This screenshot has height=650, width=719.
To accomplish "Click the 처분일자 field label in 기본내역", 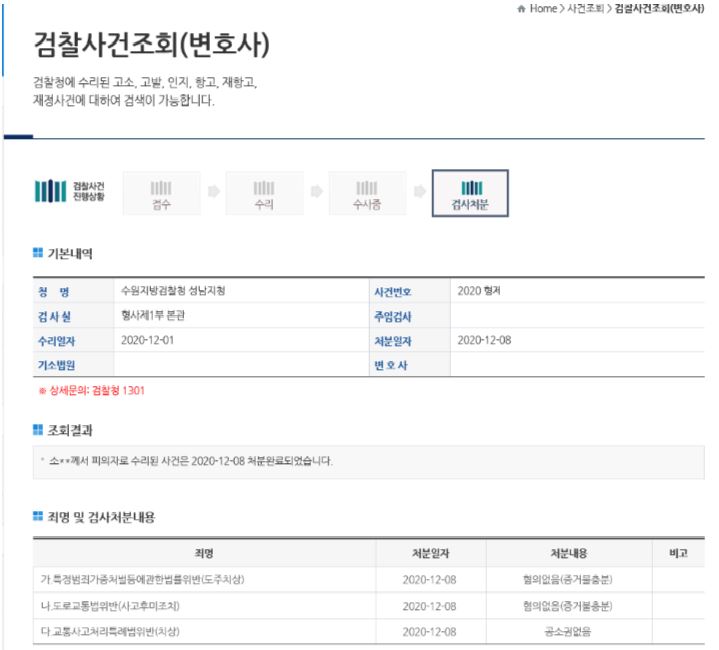I will tap(393, 341).
